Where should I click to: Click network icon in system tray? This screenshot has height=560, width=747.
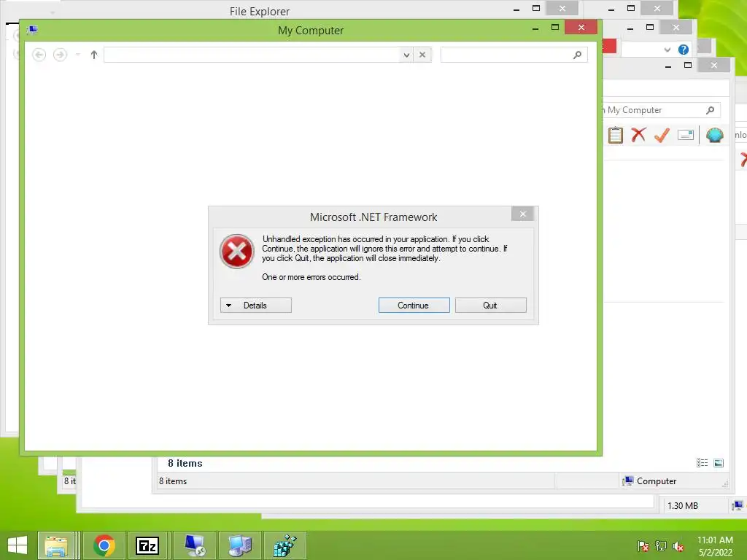[x=661, y=546]
